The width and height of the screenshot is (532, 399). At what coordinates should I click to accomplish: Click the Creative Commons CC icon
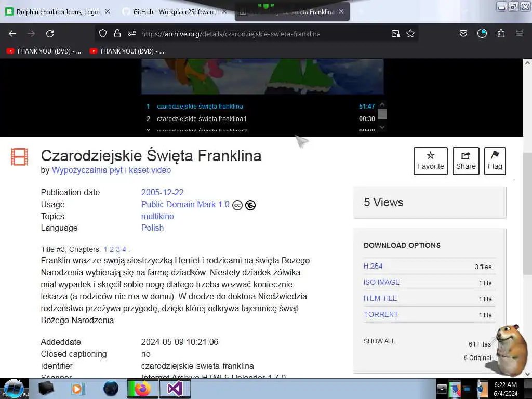tap(237, 205)
